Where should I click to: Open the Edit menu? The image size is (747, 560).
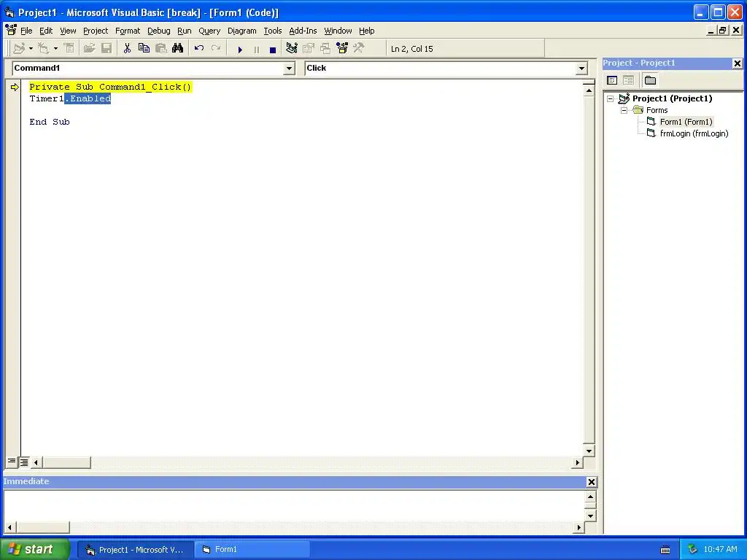pyautogui.click(x=46, y=31)
